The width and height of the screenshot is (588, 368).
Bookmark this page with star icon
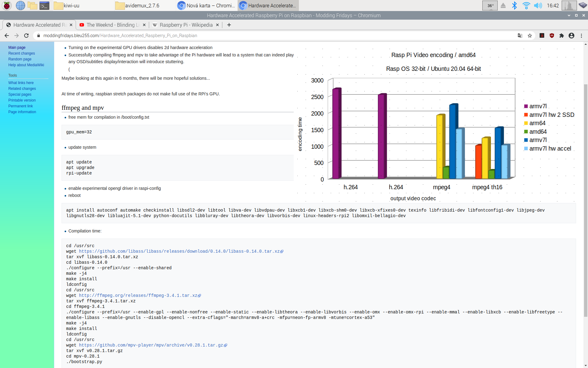pyautogui.click(x=530, y=36)
